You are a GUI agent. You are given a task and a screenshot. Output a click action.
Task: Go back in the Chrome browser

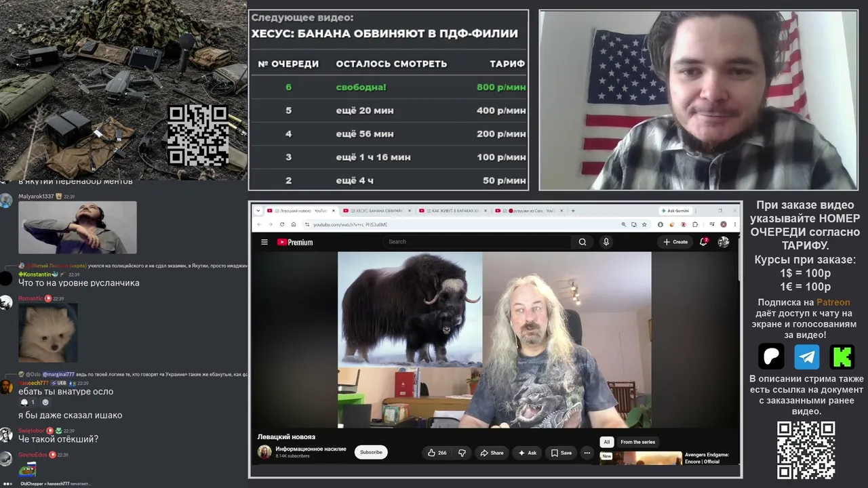258,224
